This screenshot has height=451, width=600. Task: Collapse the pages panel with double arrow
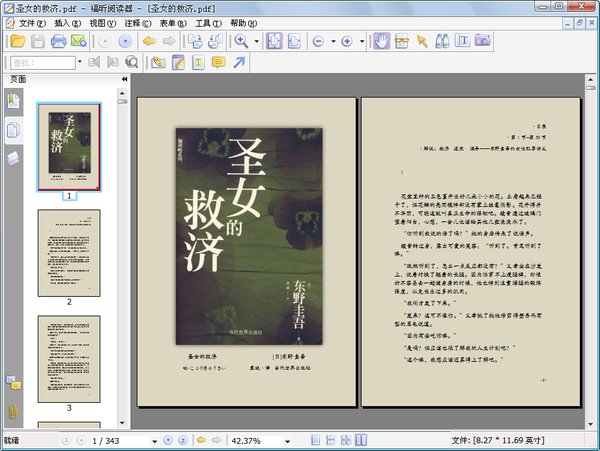[124, 79]
